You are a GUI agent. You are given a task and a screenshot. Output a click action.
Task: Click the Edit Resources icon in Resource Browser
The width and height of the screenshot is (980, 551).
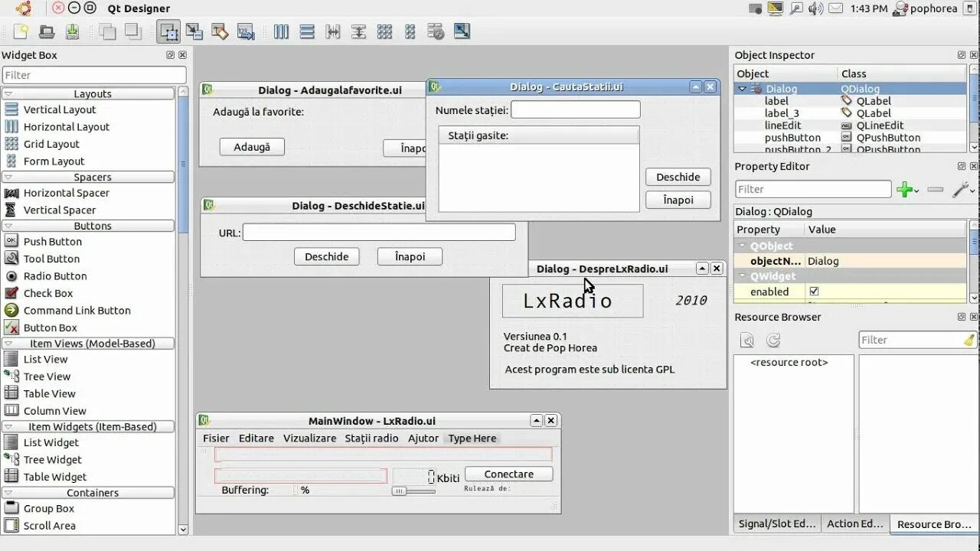747,340
